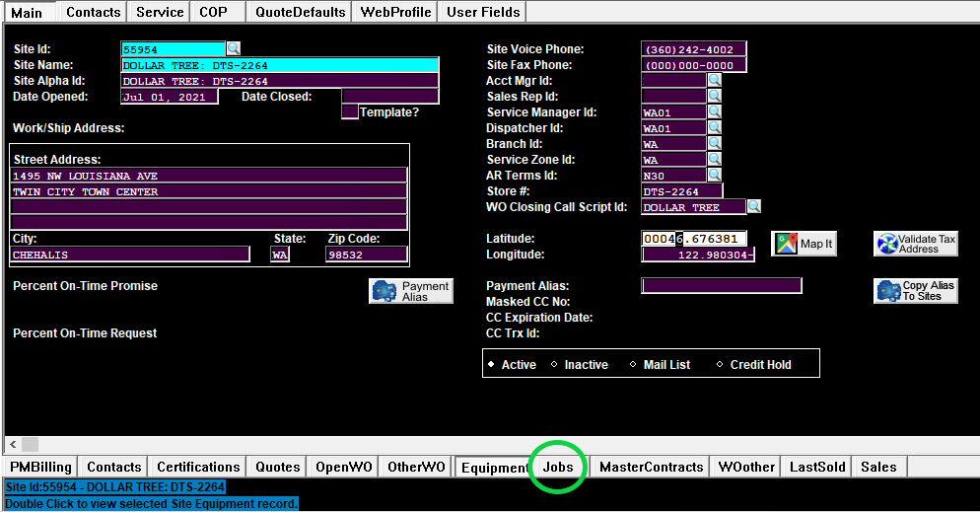The height and width of the screenshot is (512, 980).
Task: Click the Site Voice Phone field
Action: coord(694,49)
